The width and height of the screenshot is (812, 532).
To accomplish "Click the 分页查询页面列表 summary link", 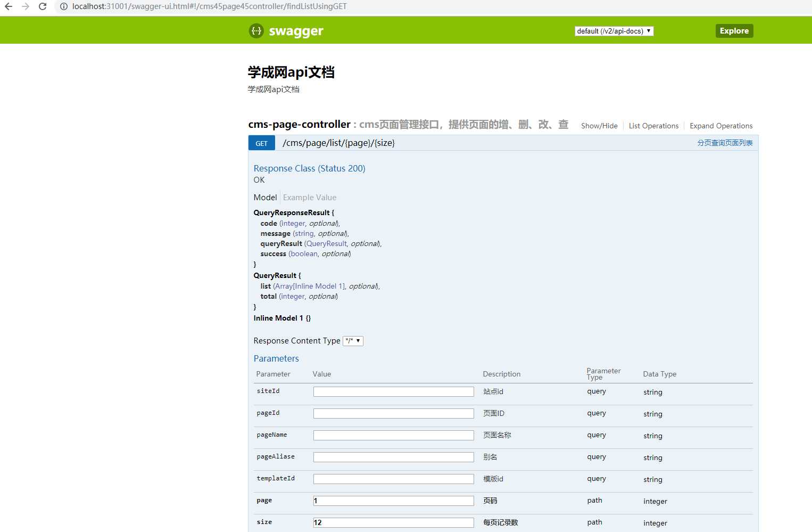I will (725, 143).
